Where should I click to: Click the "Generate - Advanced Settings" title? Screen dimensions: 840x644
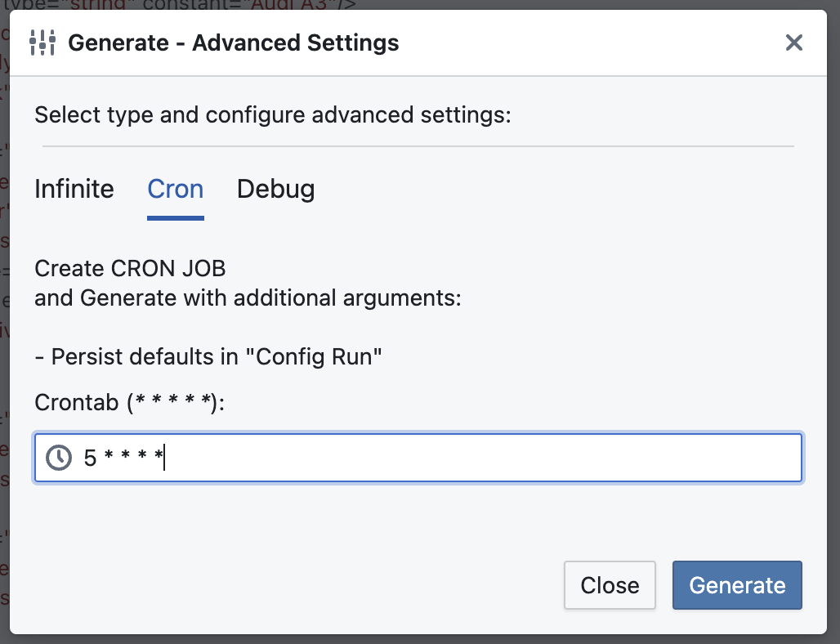pyautogui.click(x=234, y=42)
